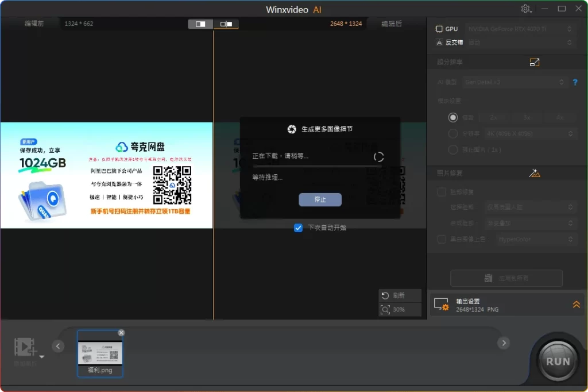Click the blue AI model help icon
Viewport: 588px width, 392px height.
(x=575, y=83)
